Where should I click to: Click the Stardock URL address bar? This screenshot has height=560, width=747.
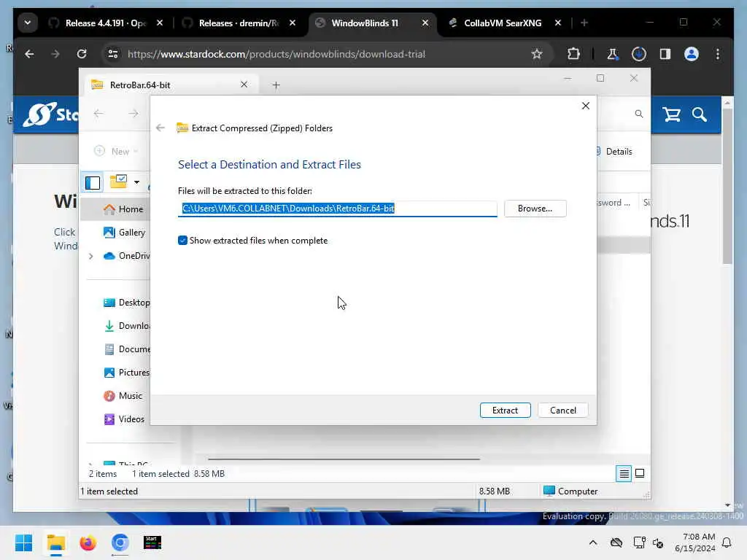(276, 54)
